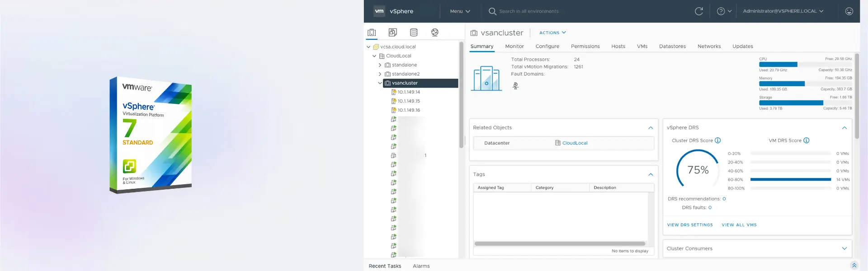This screenshot has width=868, height=271.
Task: Open the Recent Tasks bottom tab
Action: [385, 266]
